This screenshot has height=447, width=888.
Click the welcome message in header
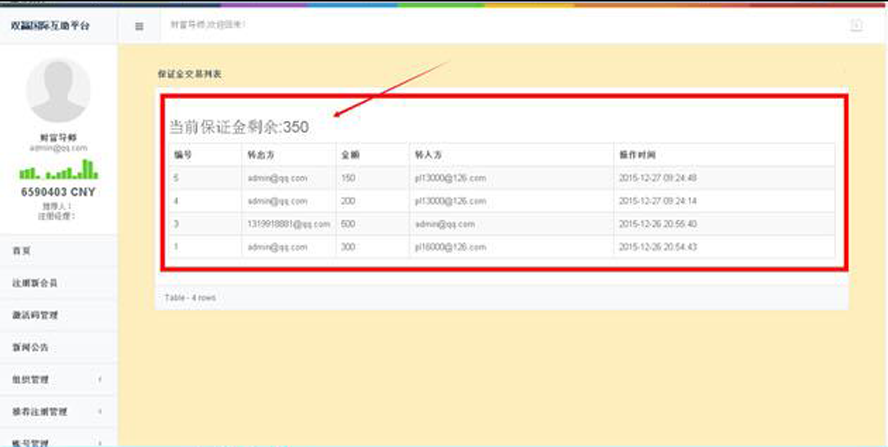208,25
